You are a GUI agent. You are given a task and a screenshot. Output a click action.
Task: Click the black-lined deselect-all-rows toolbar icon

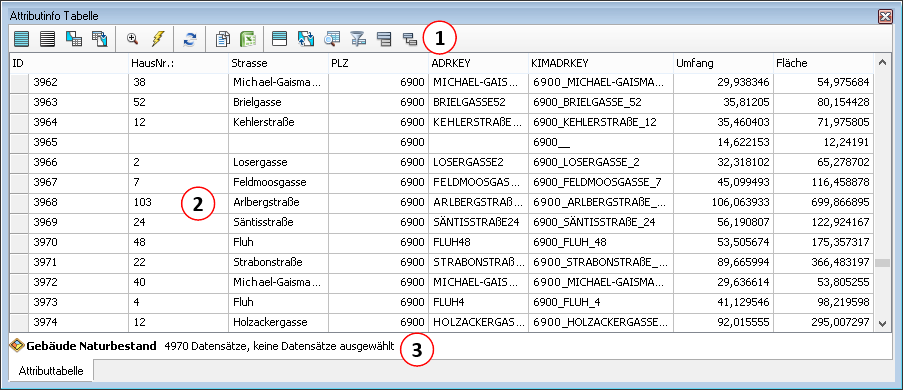coord(48,39)
